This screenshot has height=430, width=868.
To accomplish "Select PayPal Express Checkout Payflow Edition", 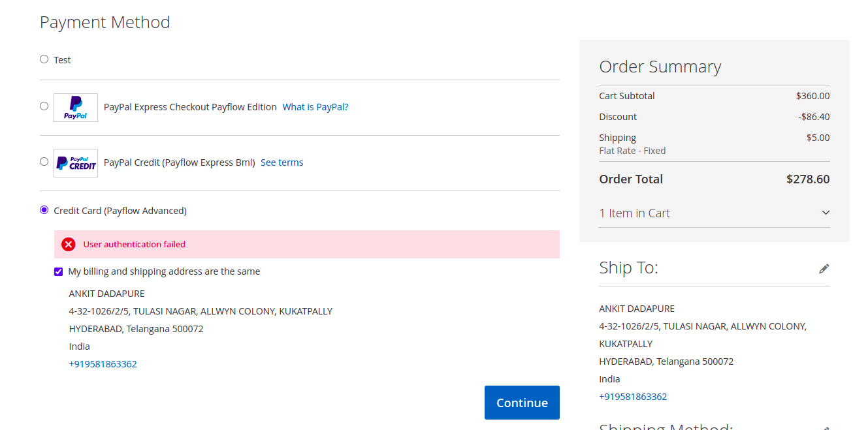I will click(44, 106).
